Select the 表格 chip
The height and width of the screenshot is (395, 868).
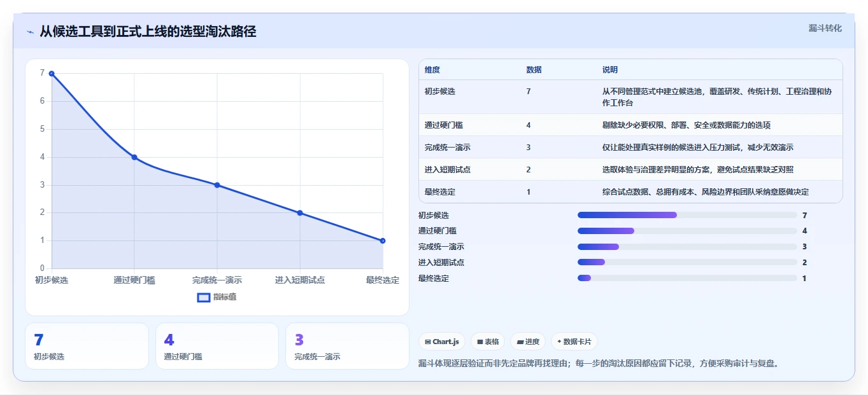click(x=488, y=342)
